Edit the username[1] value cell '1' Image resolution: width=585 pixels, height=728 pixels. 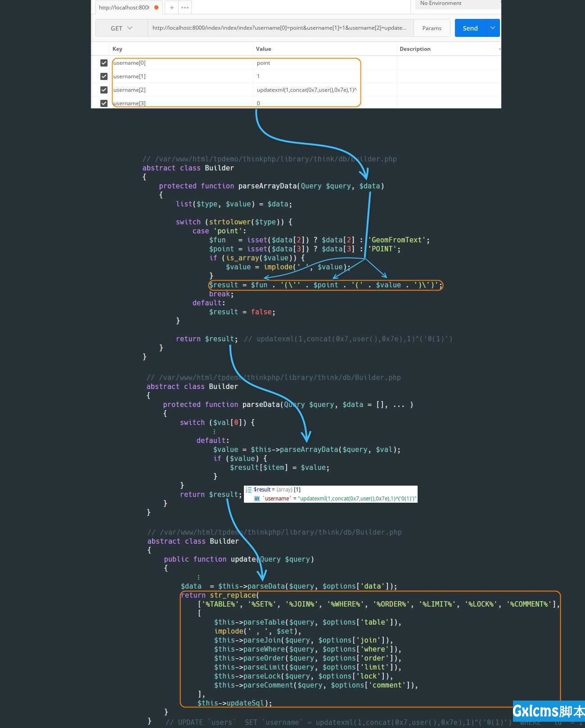tap(325, 76)
